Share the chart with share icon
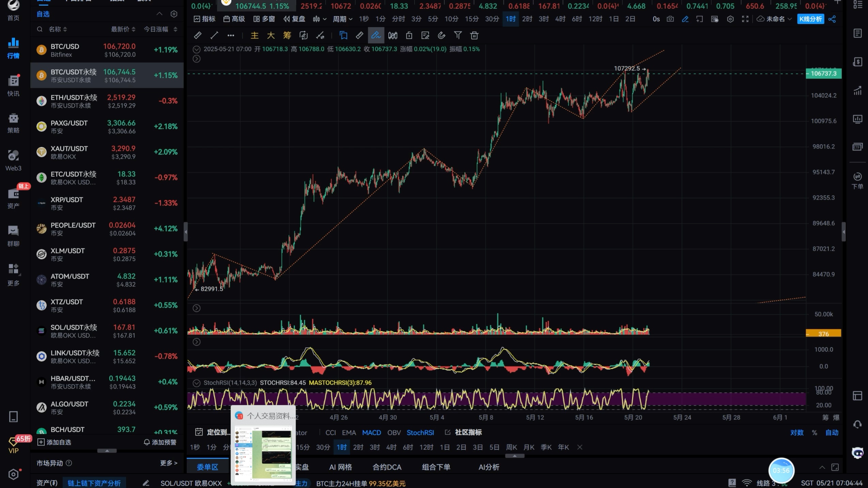Screen dimensions: 868x488 (832, 19)
